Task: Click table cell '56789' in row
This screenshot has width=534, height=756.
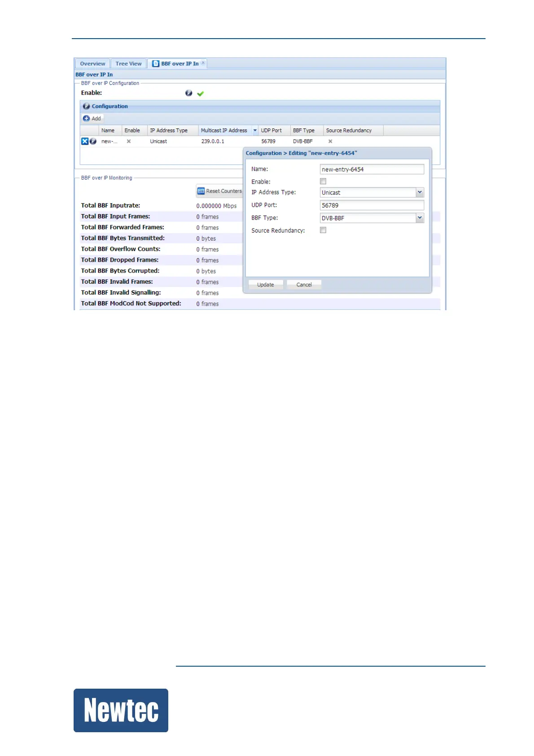Action: point(268,141)
